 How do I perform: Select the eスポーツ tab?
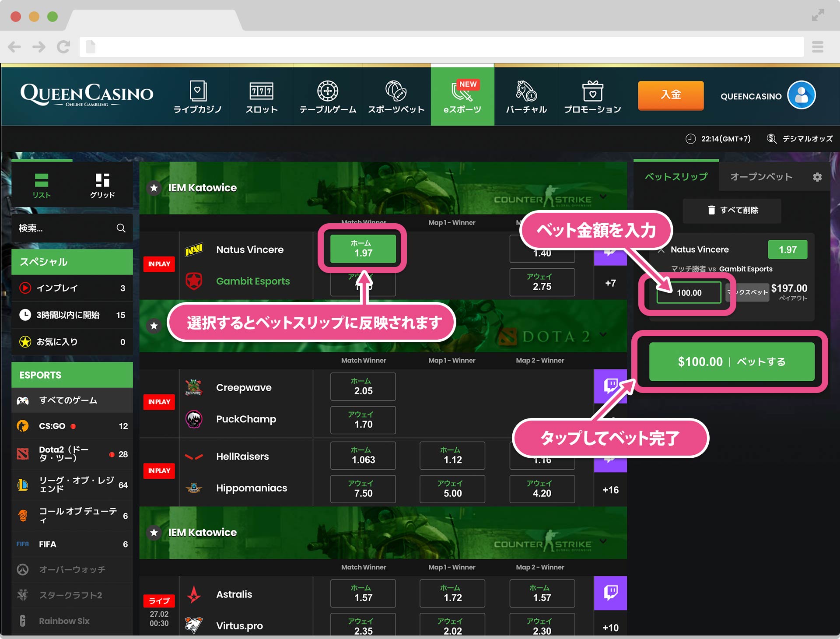[x=462, y=96]
